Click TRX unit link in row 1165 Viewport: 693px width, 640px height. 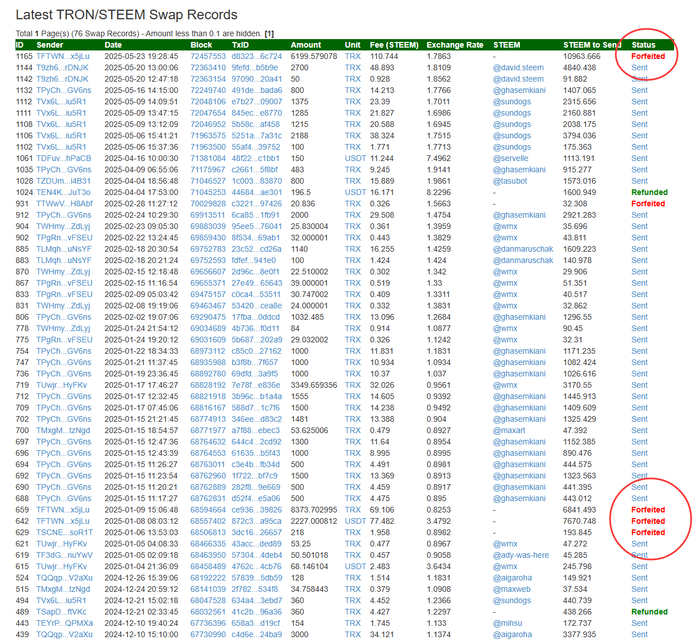pyautogui.click(x=353, y=57)
